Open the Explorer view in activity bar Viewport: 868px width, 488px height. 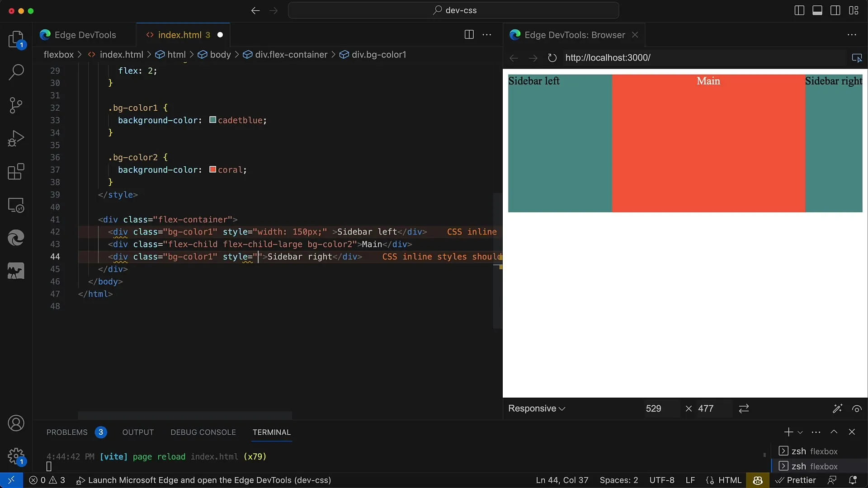click(x=16, y=39)
